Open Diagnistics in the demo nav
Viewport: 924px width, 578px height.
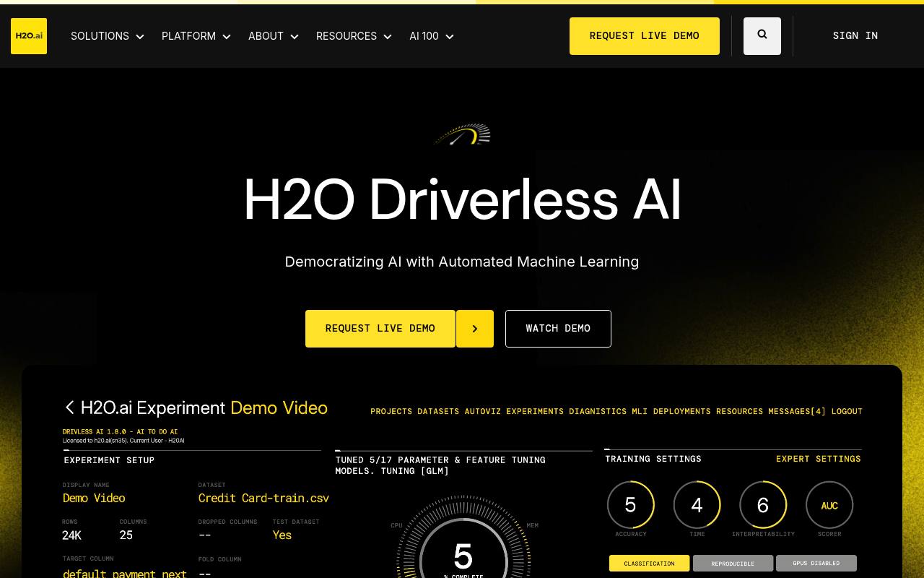click(598, 411)
